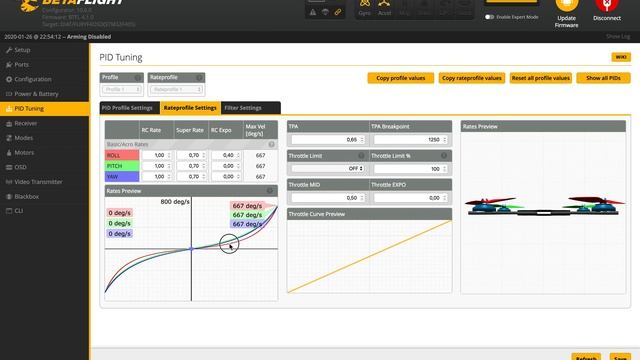Select PID Tuning in sidebar
Viewport: 640px width, 360px height.
[x=44, y=109]
